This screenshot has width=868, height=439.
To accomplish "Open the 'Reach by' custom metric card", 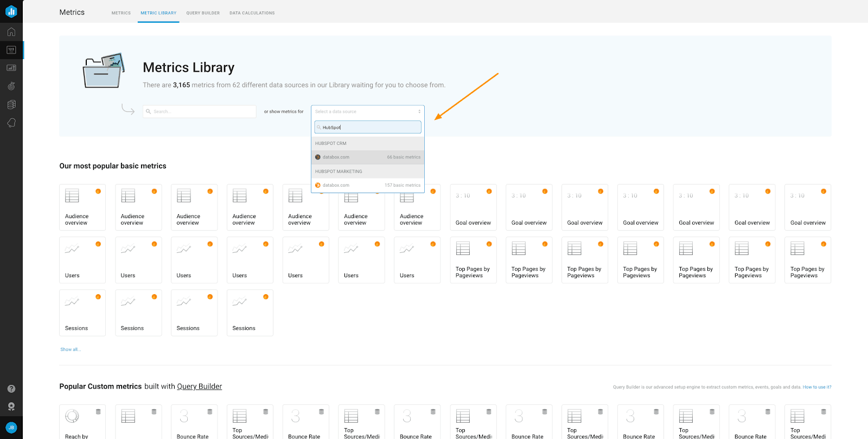I will coord(82,422).
